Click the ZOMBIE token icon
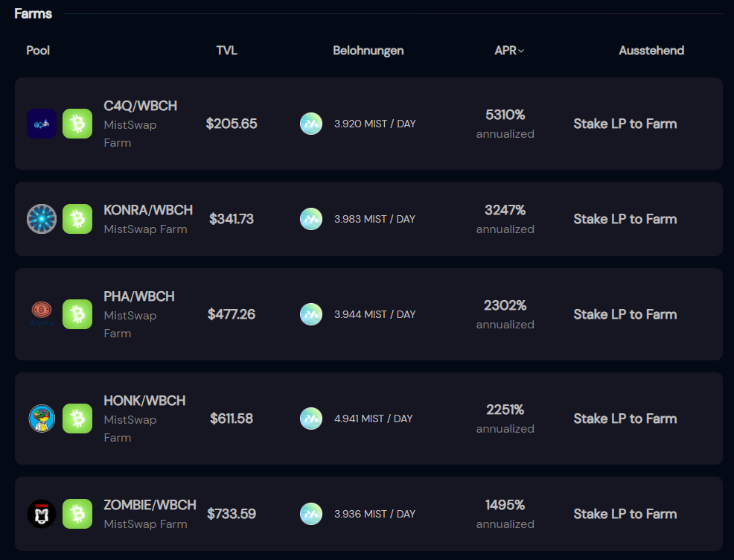Screen dimensions: 734x560 (x=42, y=514)
